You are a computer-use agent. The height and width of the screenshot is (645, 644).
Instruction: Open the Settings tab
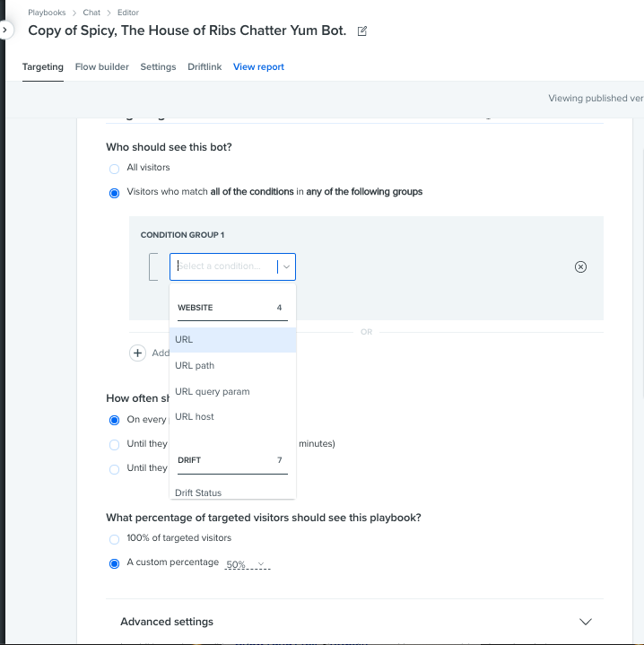click(x=158, y=66)
